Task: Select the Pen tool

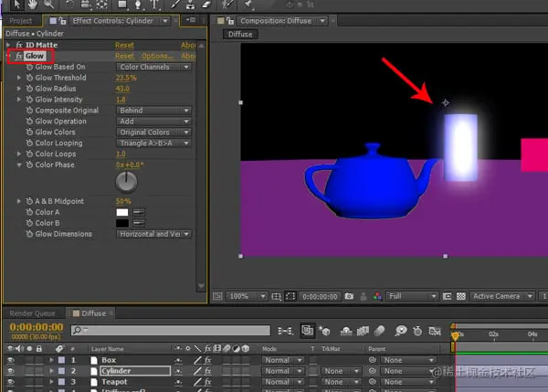Action: click(139, 5)
